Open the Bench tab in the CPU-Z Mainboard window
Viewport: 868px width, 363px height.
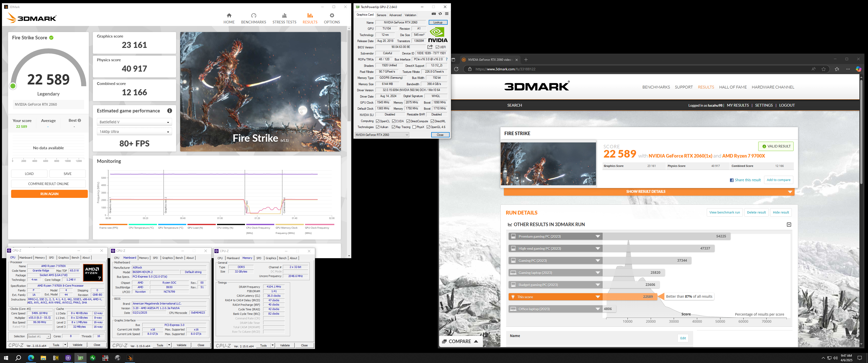(179, 258)
